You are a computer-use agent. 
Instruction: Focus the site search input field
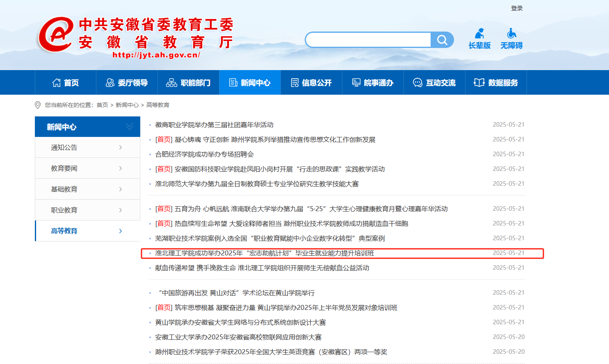tap(368, 40)
